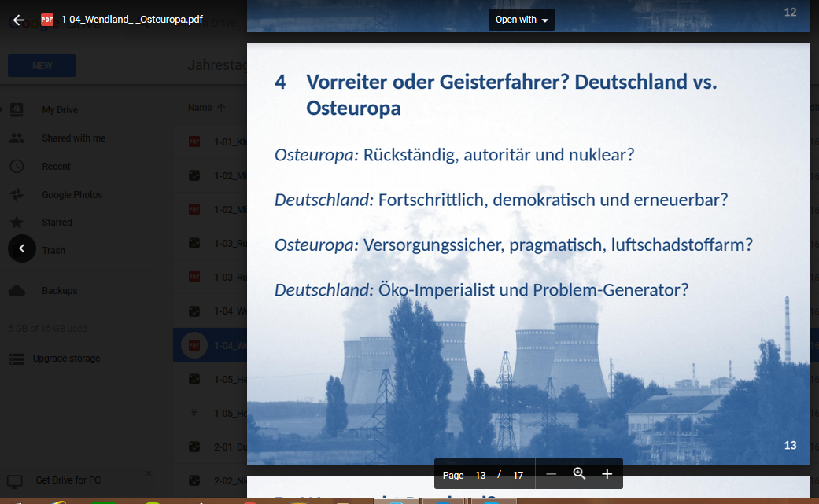Click the total page count 17
Image resolution: width=819 pixels, height=504 pixels.
518,476
